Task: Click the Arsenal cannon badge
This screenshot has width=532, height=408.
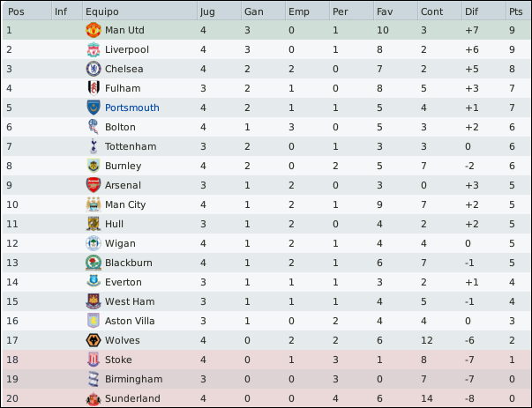Action: (94, 185)
